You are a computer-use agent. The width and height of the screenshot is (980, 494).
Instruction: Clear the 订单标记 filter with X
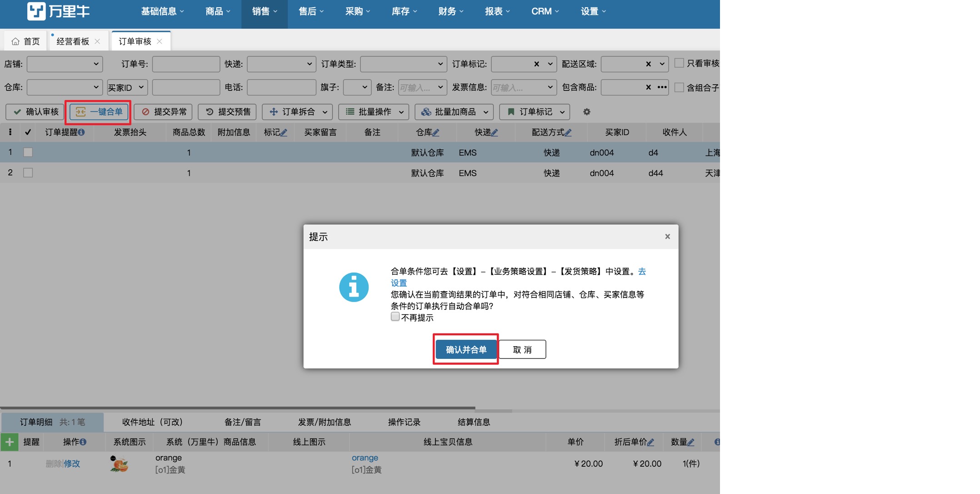coord(536,64)
